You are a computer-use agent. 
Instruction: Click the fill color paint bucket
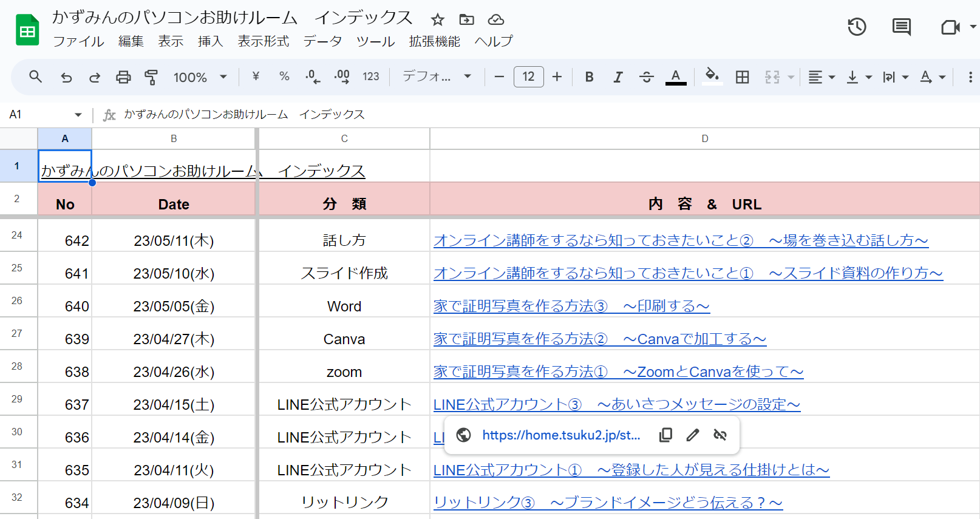(712, 76)
